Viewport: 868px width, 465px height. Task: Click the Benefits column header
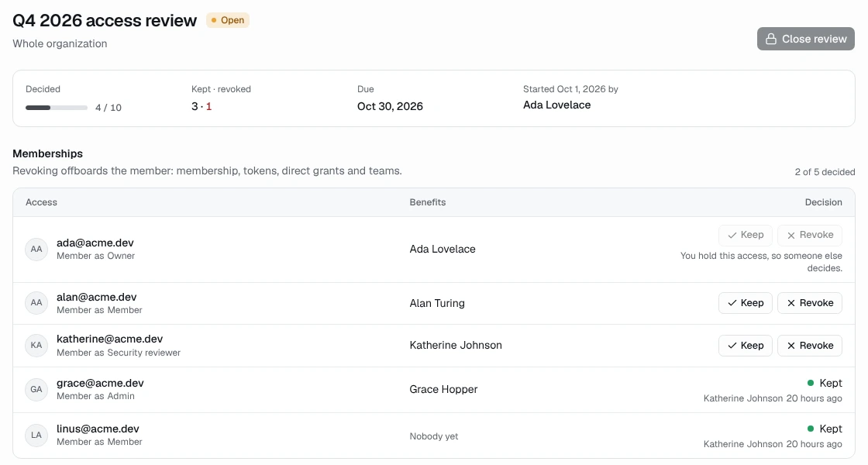click(428, 202)
